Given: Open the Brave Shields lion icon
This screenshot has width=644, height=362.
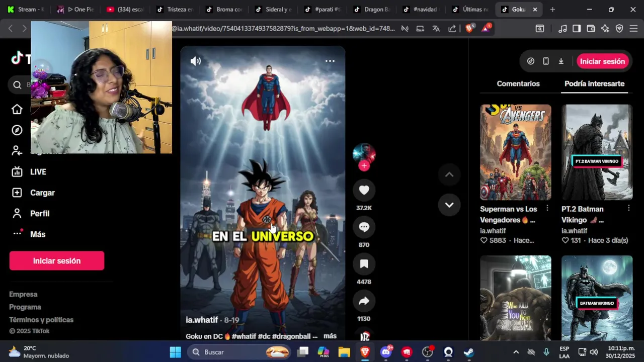Looking at the screenshot, I should point(469,29).
